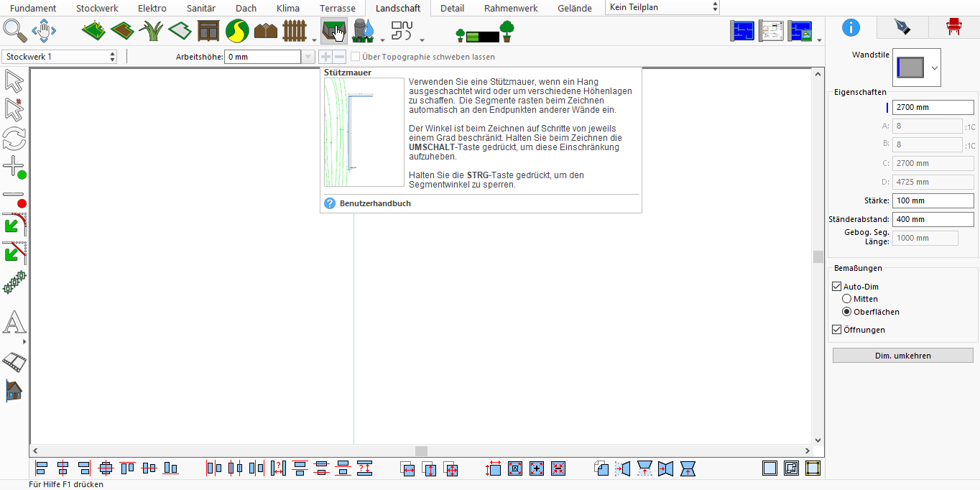980x490 pixels.
Task: Click the vertical scrollbar thumb of the canvas
Action: point(818,256)
